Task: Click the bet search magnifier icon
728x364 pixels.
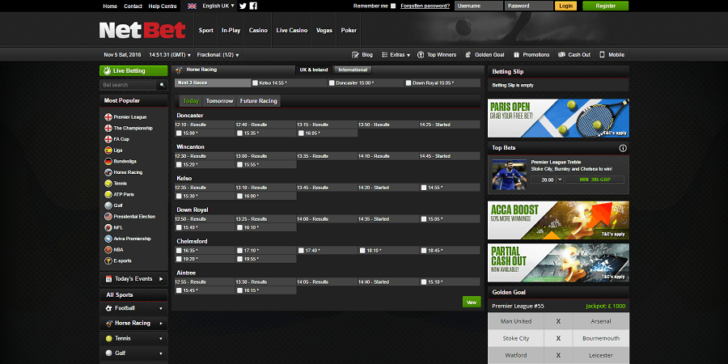Action: [162, 85]
